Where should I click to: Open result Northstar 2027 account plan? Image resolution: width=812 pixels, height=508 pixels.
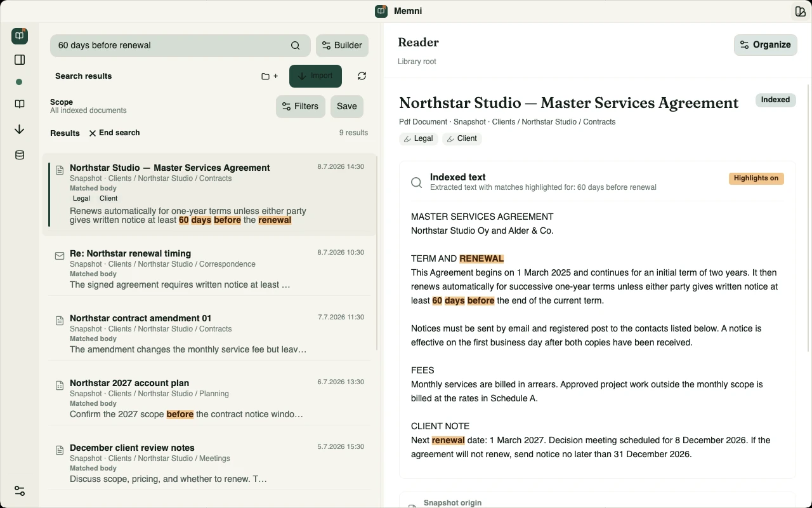[x=210, y=399]
